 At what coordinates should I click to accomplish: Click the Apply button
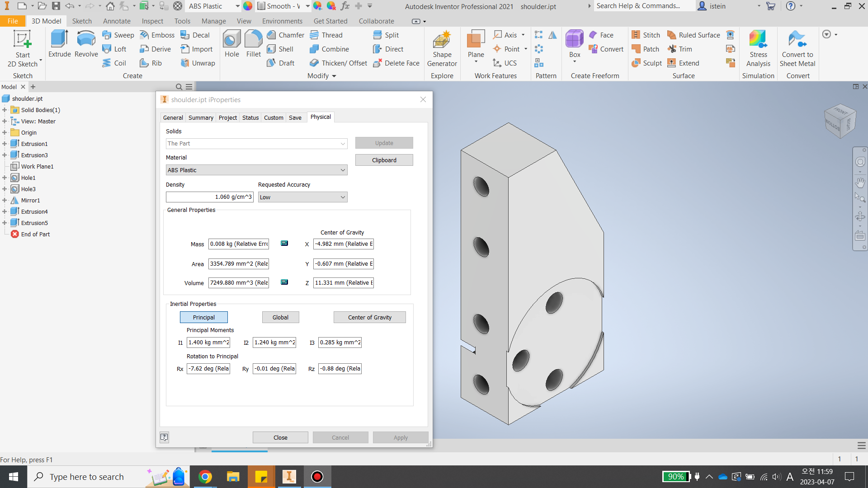tap(401, 437)
